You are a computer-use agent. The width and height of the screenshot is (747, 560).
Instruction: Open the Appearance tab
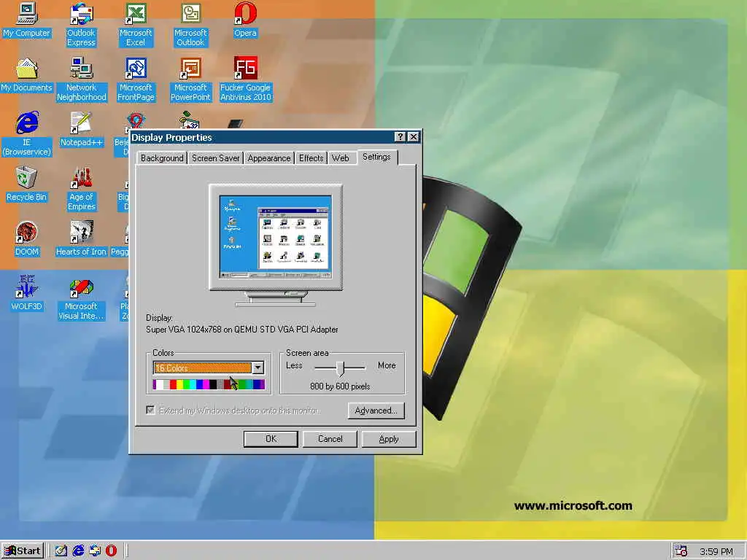click(268, 158)
